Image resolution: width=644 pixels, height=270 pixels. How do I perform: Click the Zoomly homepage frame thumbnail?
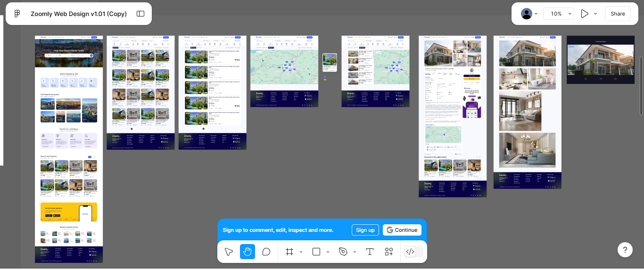[69, 149]
